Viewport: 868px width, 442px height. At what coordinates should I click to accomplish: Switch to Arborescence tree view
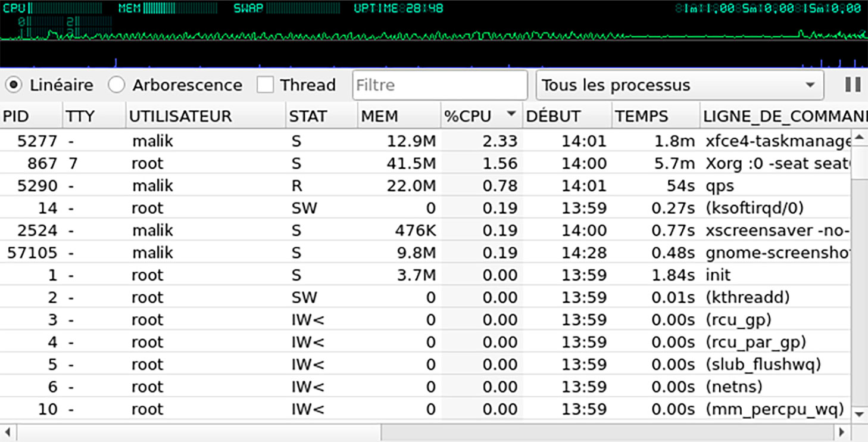[x=116, y=85]
